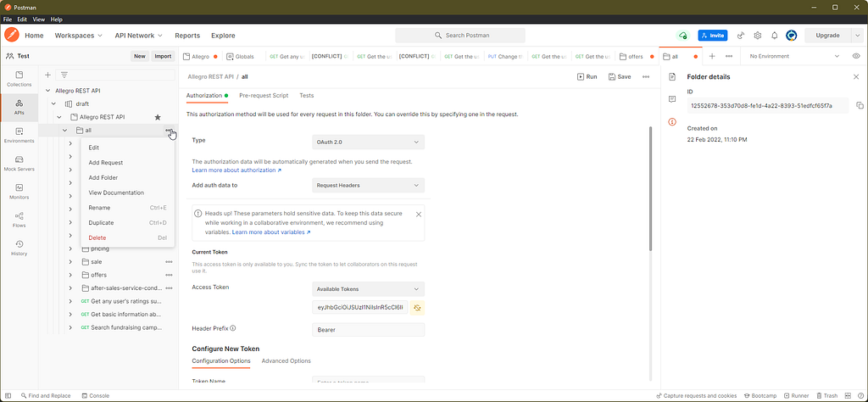Open a new tab with the plus icon
868x402 pixels.
712,57
